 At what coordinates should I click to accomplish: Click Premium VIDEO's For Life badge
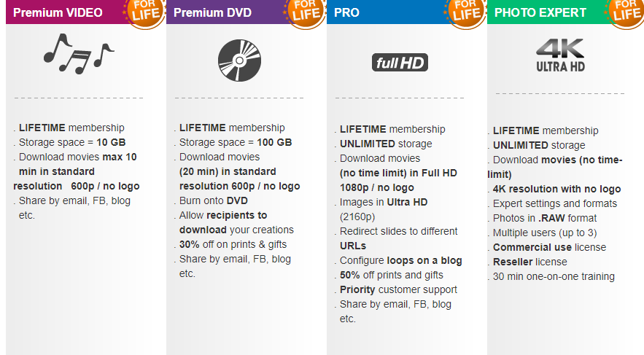[x=144, y=13]
